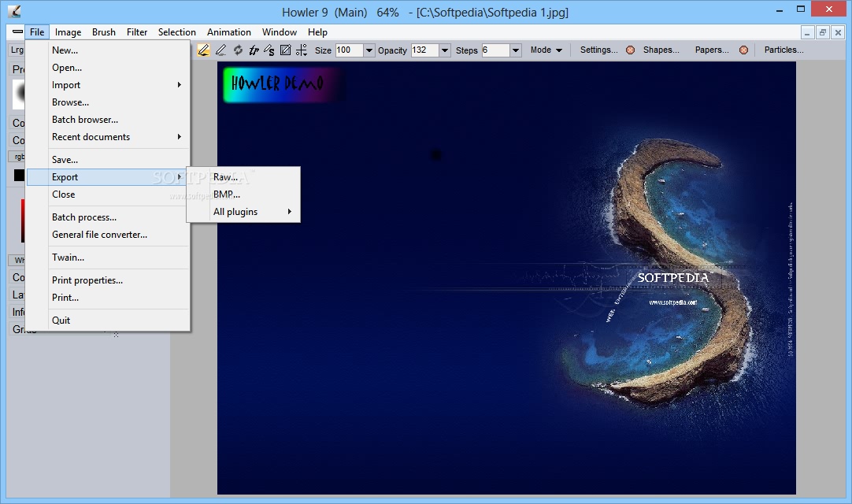Click the brush preview thumbnail in left panel

pyautogui.click(x=19, y=94)
